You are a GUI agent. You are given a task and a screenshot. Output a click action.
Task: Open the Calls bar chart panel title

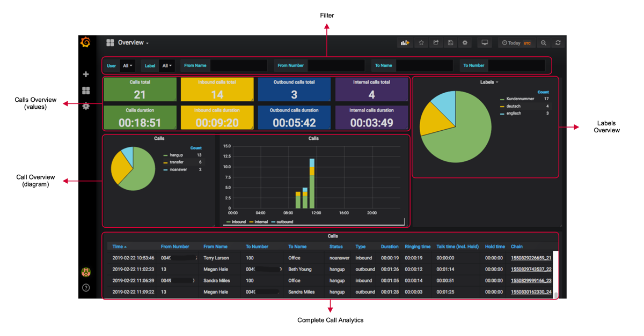click(x=313, y=138)
